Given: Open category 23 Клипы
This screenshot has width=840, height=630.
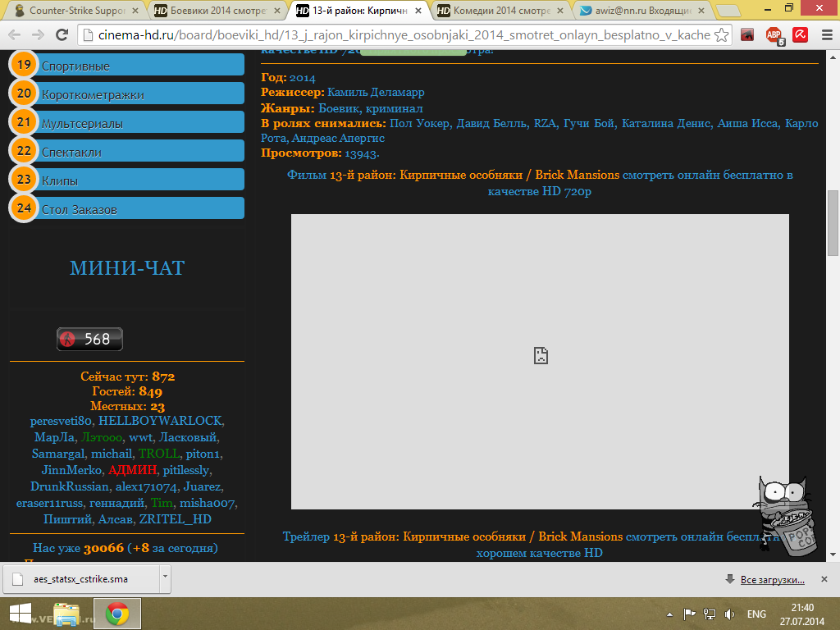Looking at the screenshot, I should click(127, 180).
